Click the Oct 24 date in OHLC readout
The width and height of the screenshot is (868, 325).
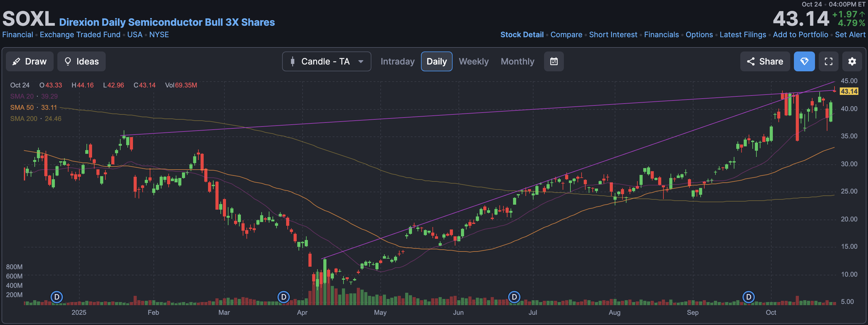click(x=20, y=85)
